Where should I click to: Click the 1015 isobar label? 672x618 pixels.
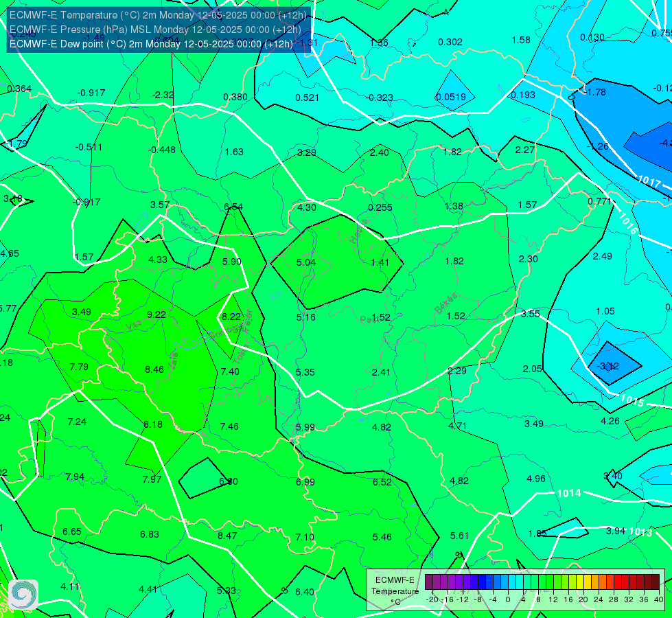click(x=632, y=400)
